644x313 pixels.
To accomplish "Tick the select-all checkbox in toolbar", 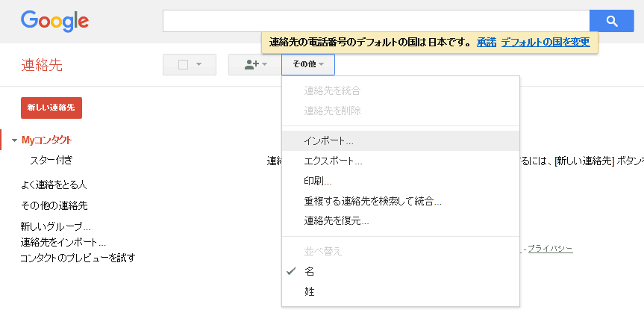I will click(183, 65).
